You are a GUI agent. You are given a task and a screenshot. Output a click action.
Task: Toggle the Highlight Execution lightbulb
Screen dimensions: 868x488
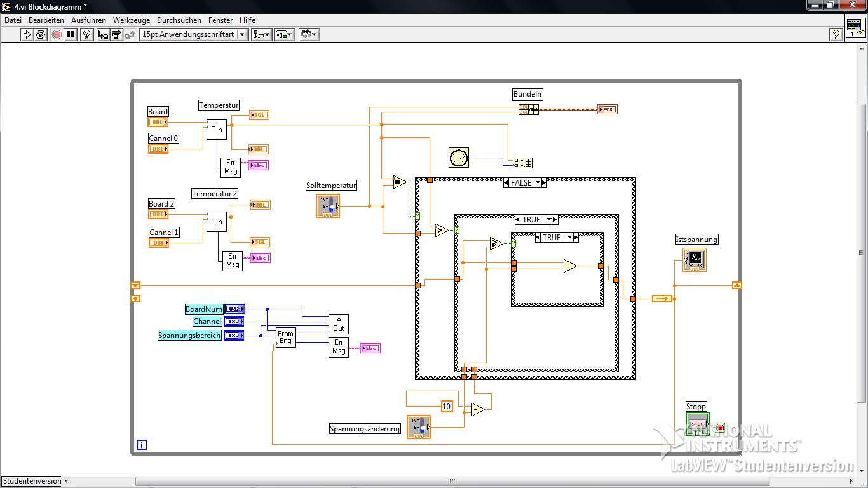[x=88, y=34]
